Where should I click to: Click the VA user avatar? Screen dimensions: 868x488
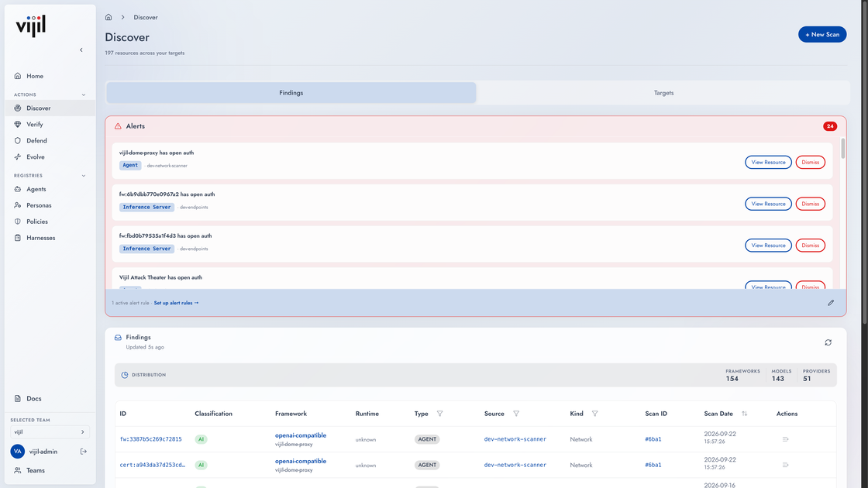coord(18,452)
